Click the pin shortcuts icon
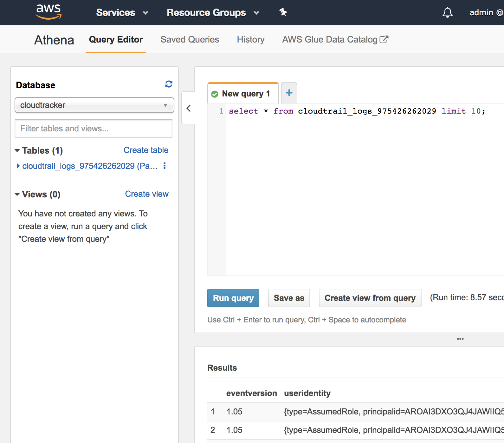Viewport: 504px width, 443px height. (283, 12)
